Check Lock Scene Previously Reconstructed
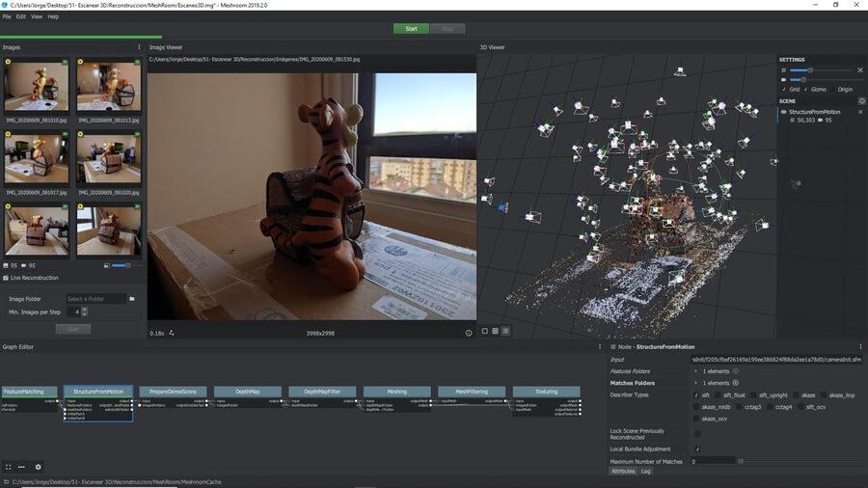868x488 pixels. 697,433
